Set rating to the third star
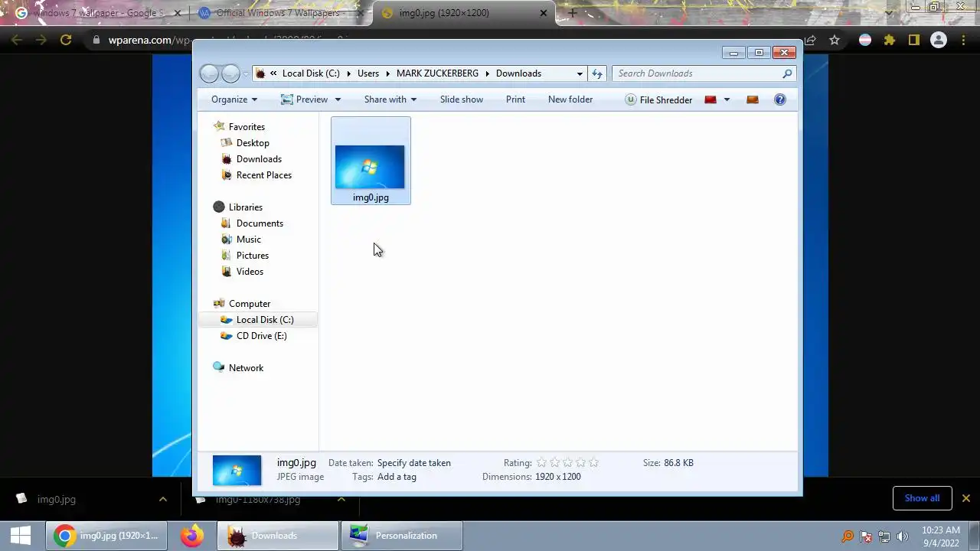The image size is (980, 551). (x=567, y=463)
